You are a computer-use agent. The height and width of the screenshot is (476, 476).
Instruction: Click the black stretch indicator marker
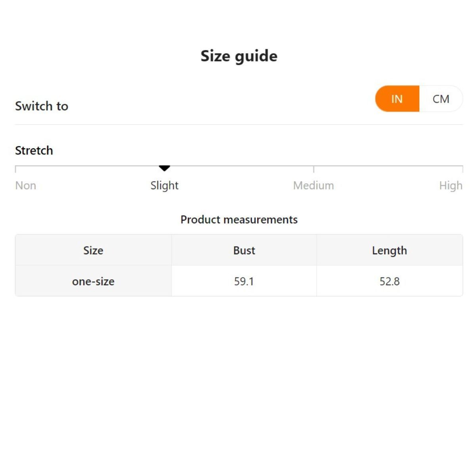tap(164, 168)
